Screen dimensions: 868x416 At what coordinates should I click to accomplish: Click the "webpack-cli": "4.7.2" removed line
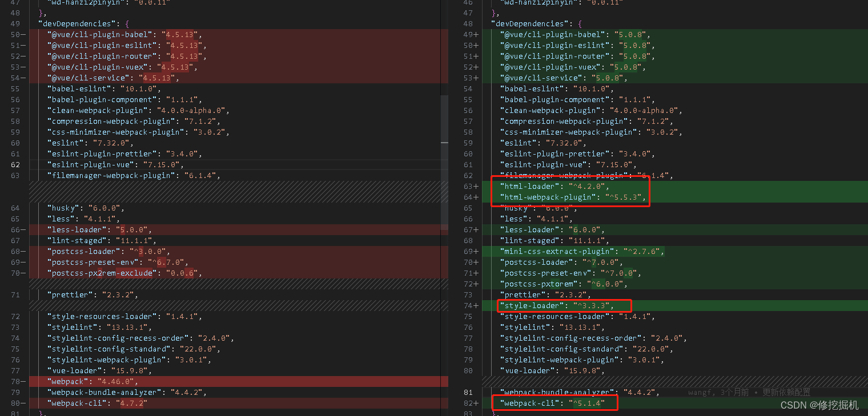239,403
